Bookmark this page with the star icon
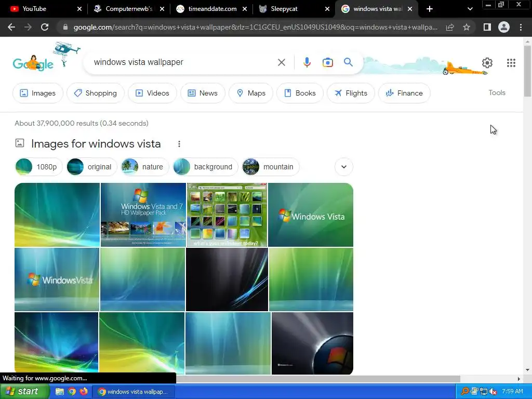The width and height of the screenshot is (532, 399). pyautogui.click(x=467, y=27)
